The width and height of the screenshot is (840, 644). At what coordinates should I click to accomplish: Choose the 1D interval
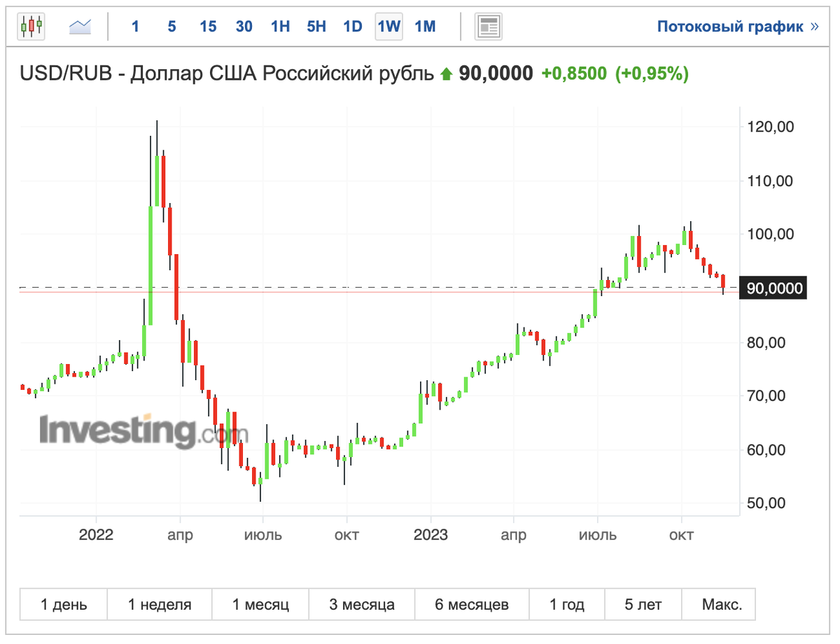pyautogui.click(x=353, y=27)
